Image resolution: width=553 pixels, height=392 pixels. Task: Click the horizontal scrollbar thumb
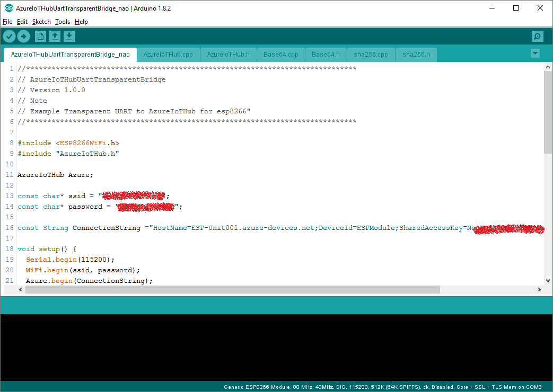tap(233, 289)
